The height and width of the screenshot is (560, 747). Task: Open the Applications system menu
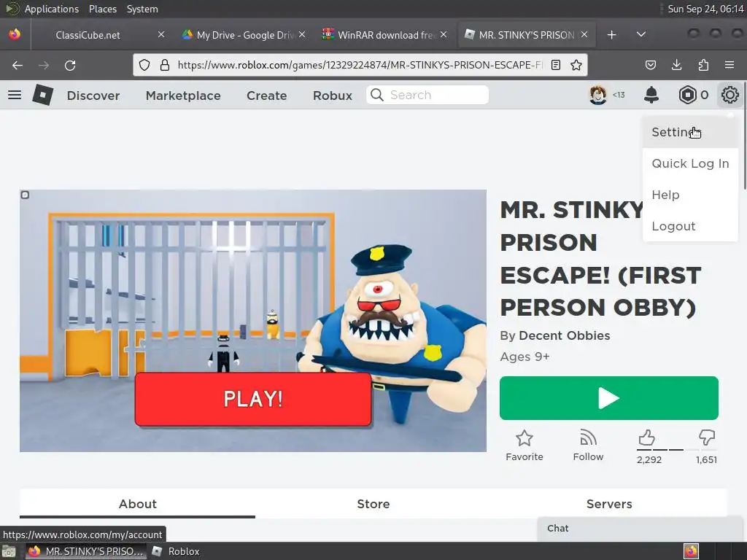coord(52,9)
